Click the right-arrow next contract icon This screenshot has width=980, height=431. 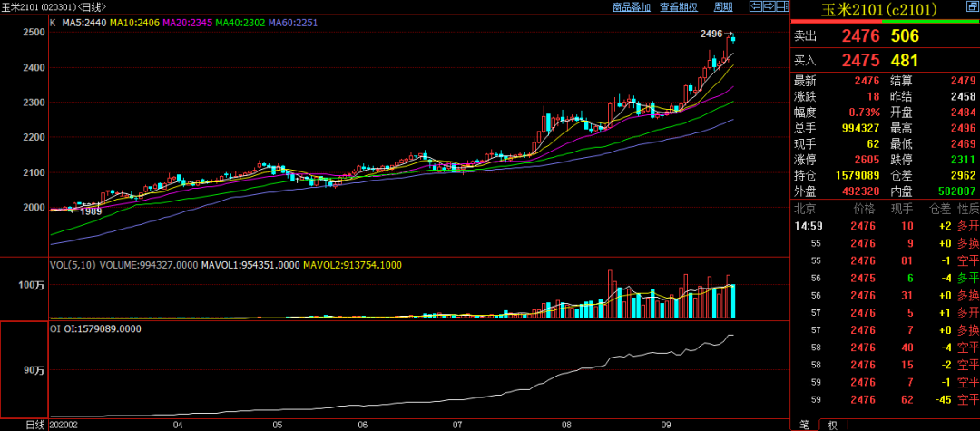(769, 7)
